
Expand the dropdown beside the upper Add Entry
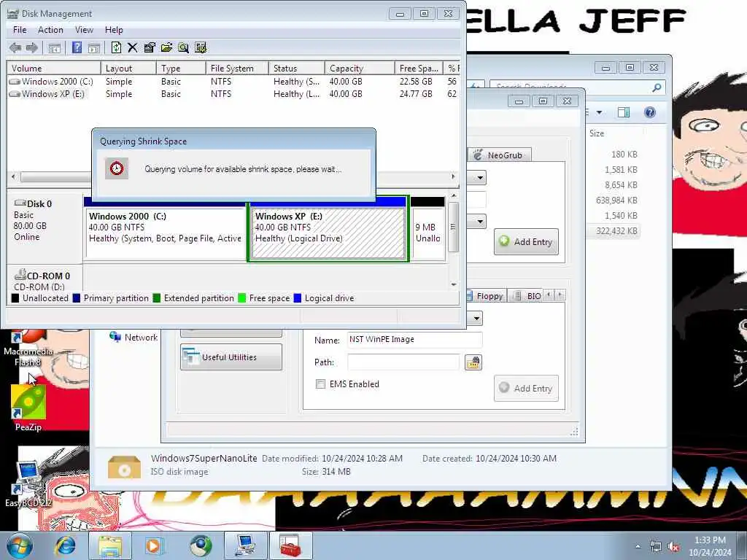(480, 222)
